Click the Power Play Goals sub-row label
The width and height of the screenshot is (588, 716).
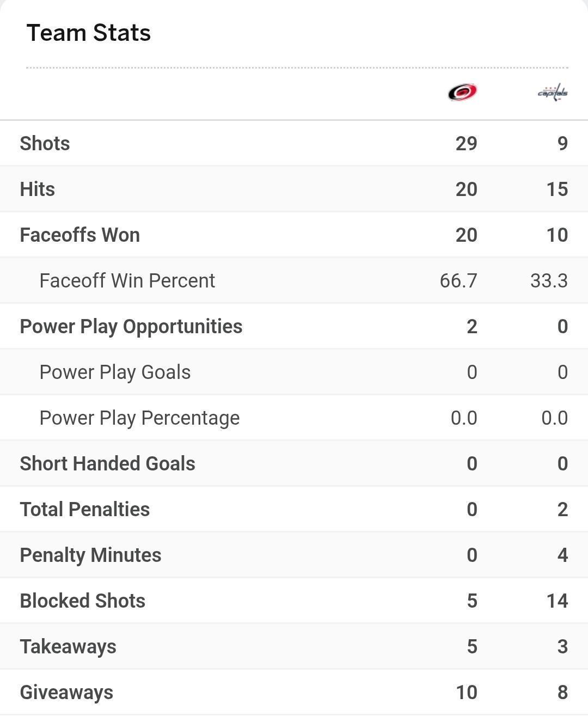[115, 372]
